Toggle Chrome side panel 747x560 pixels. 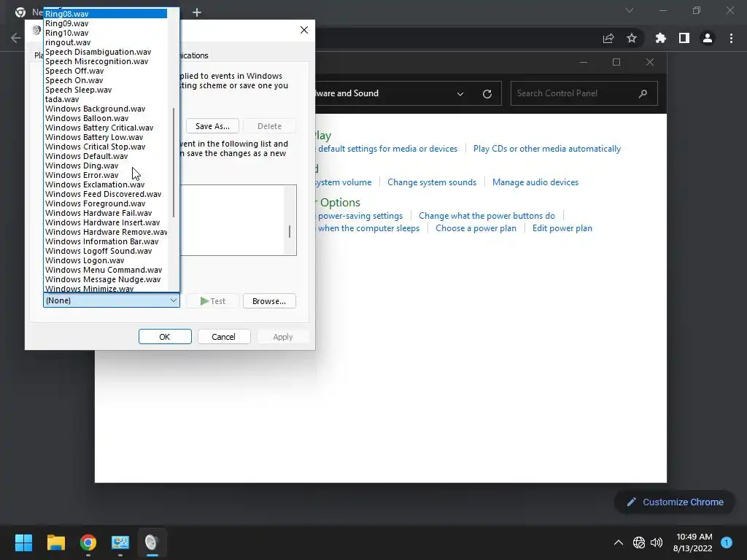(684, 38)
